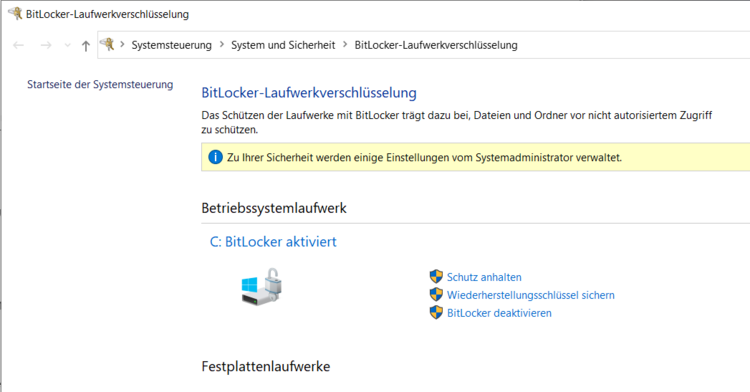Expand chevron before Systemsteuerung in breadcrumb
750x392 pixels.
122,44
